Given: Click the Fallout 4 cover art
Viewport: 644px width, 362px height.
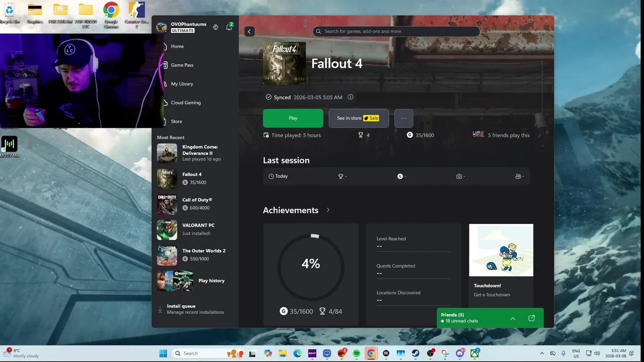Looking at the screenshot, I should pyautogui.click(x=284, y=63).
